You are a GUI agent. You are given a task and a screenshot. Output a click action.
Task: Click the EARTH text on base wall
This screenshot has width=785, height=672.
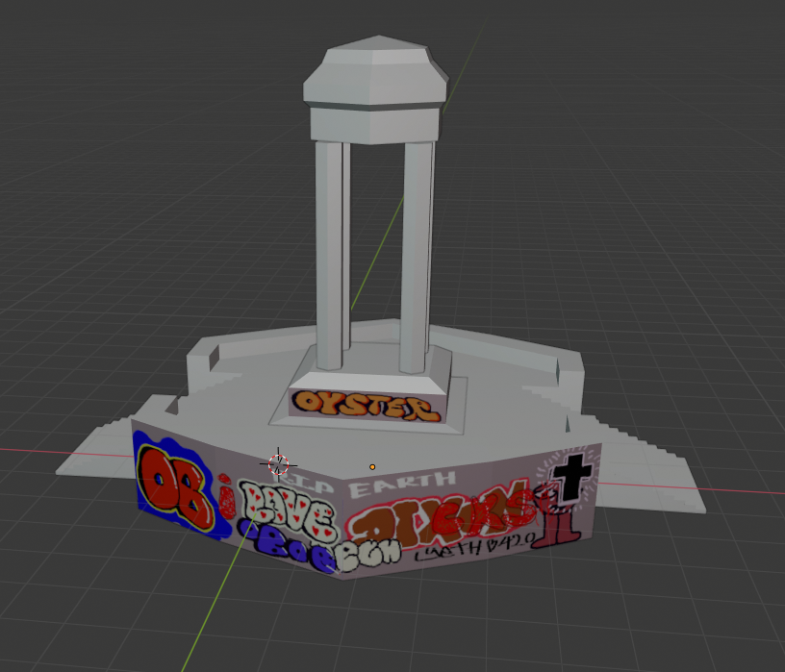[x=402, y=485]
